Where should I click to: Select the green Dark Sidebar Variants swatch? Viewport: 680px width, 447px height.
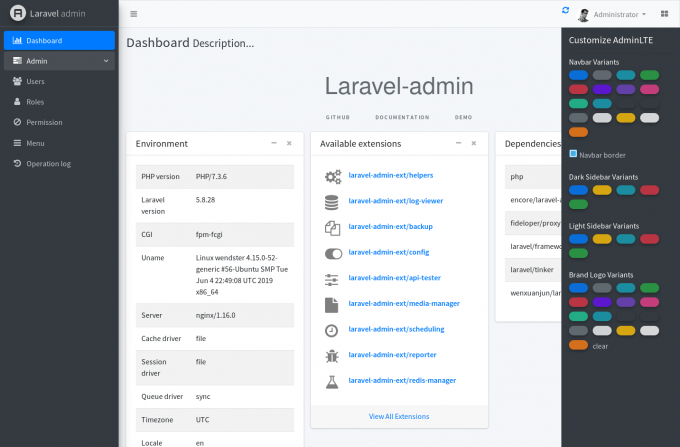[578, 204]
